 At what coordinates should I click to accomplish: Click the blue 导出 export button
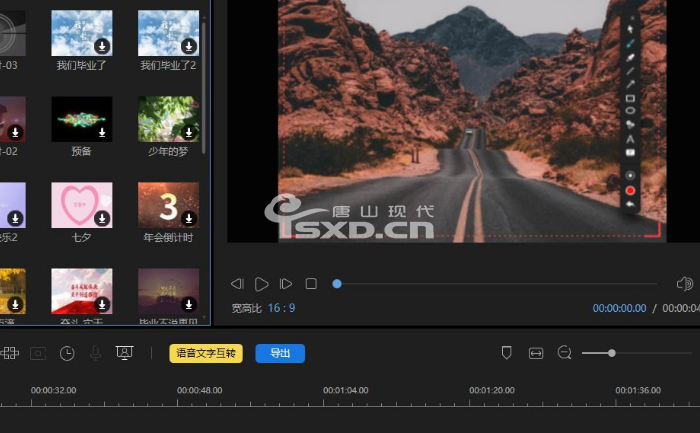[280, 353]
